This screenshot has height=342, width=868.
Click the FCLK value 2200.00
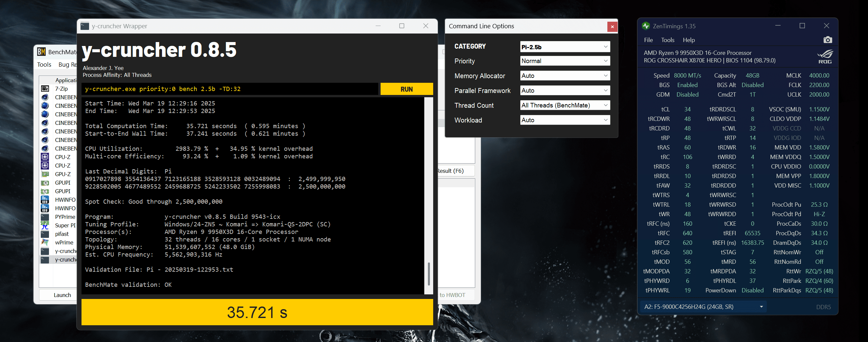(819, 85)
